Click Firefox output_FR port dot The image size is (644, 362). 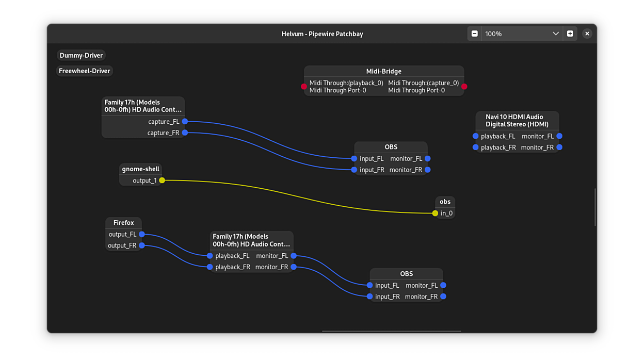coord(142,245)
